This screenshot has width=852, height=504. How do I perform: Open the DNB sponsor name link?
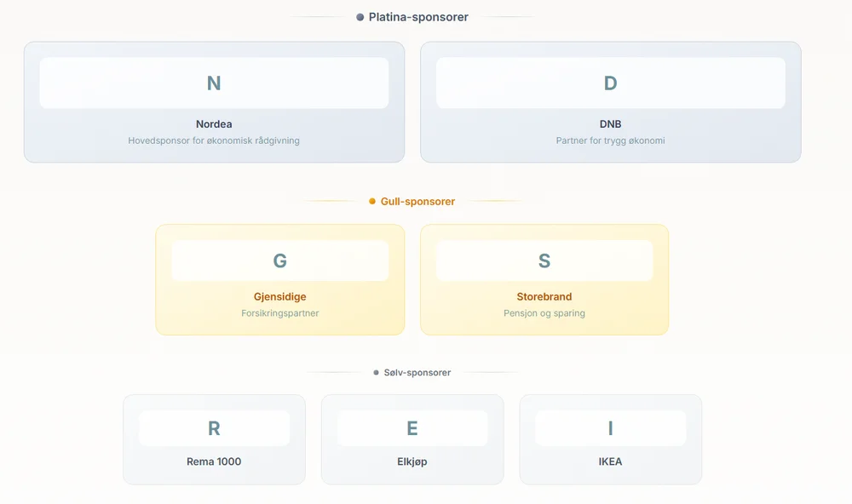click(x=610, y=124)
